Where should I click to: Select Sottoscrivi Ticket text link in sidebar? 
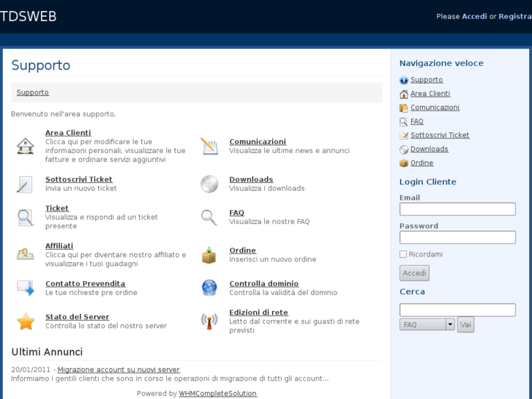pos(440,135)
